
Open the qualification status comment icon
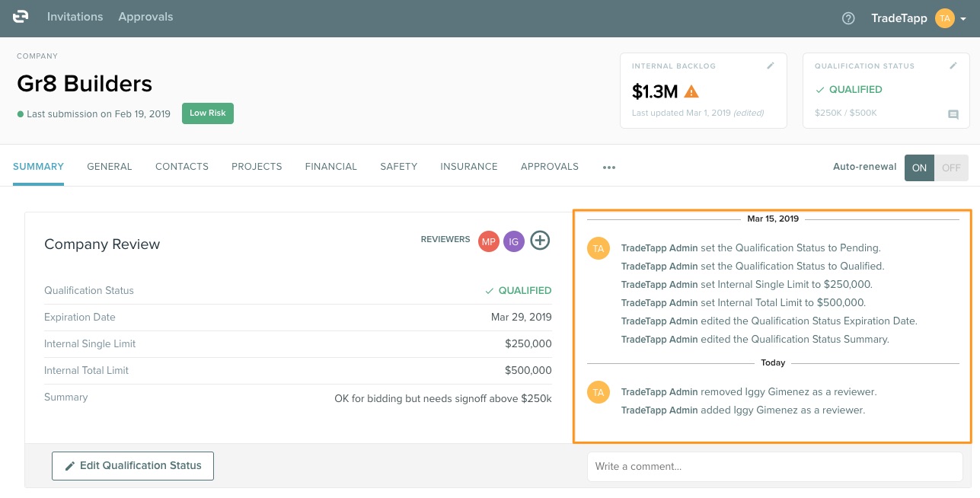[953, 115]
